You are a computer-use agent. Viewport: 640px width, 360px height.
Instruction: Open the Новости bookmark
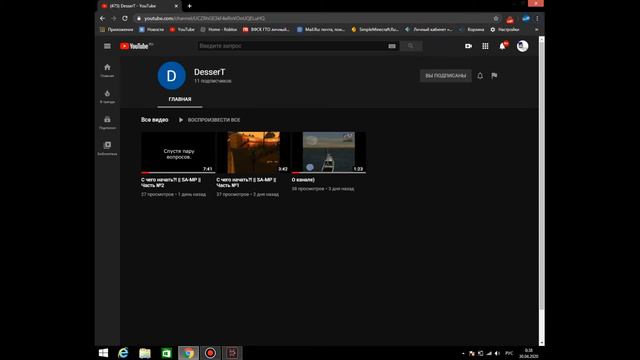tap(151, 29)
